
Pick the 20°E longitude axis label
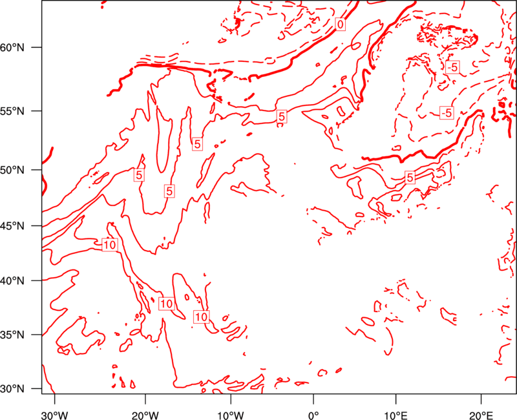[x=481, y=415]
